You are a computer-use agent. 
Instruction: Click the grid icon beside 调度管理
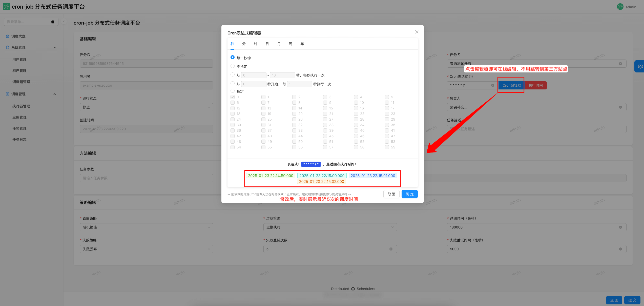pyautogui.click(x=8, y=94)
